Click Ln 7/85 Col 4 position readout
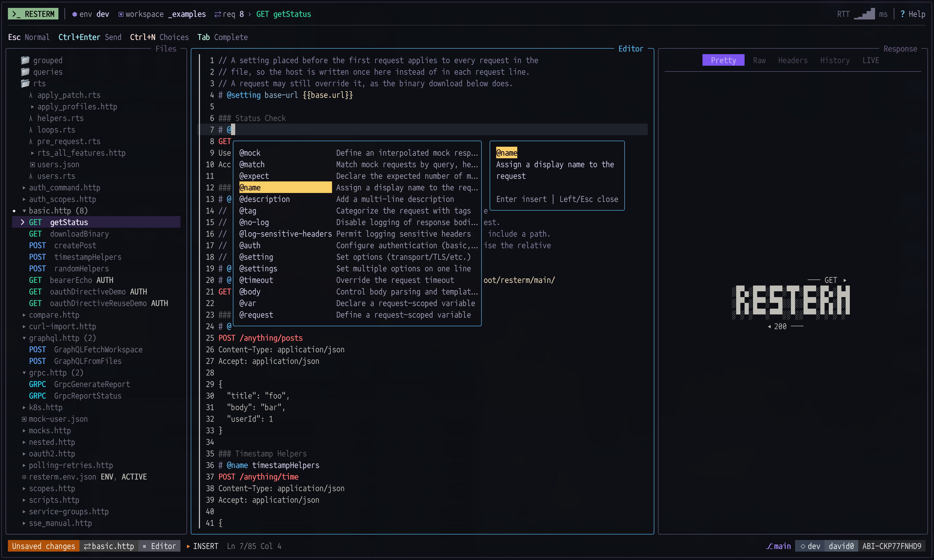 (254, 546)
